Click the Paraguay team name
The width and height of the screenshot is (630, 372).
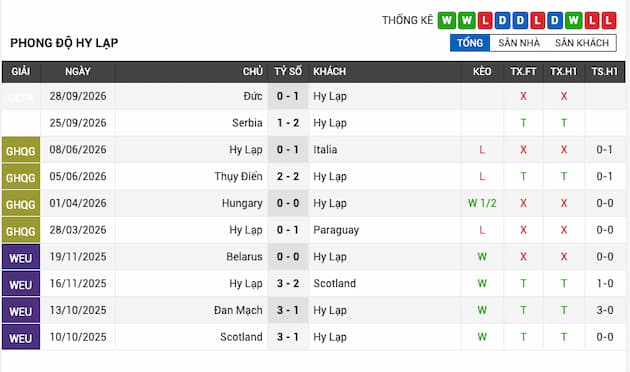point(336,230)
